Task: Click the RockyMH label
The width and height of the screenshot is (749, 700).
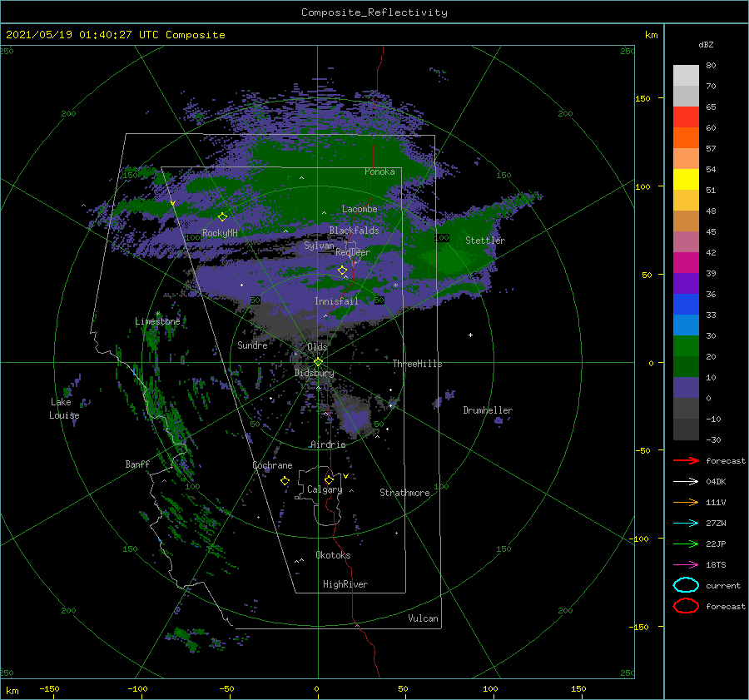Action: tap(220, 233)
